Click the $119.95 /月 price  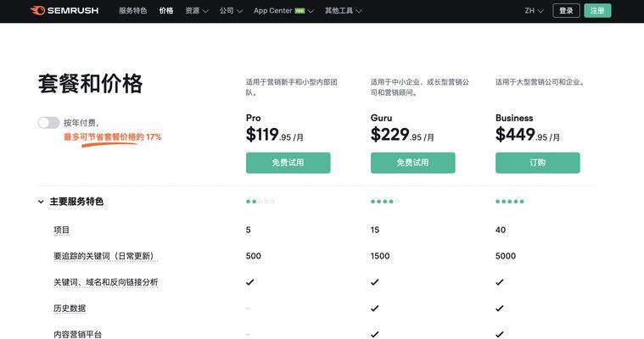pos(275,135)
